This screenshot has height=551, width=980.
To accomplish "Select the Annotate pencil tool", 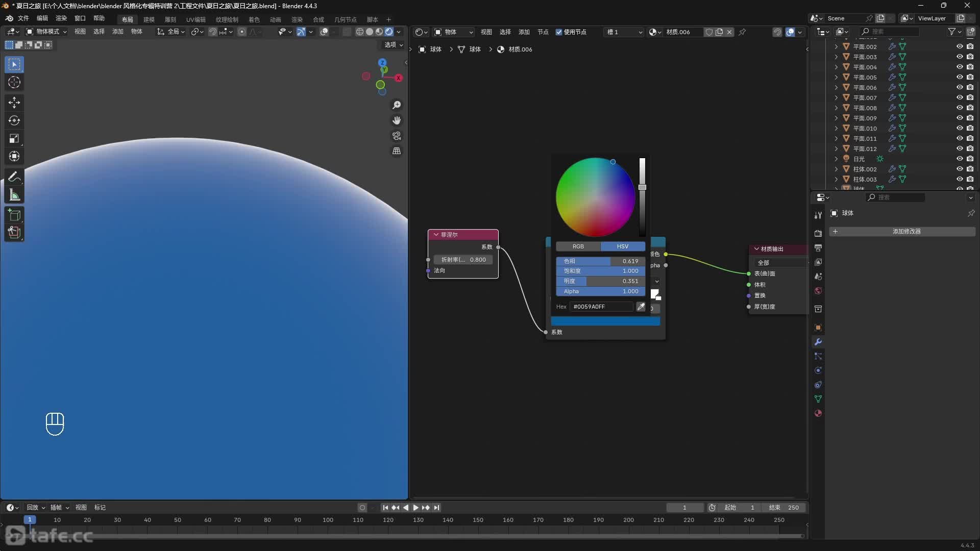I will point(14,177).
